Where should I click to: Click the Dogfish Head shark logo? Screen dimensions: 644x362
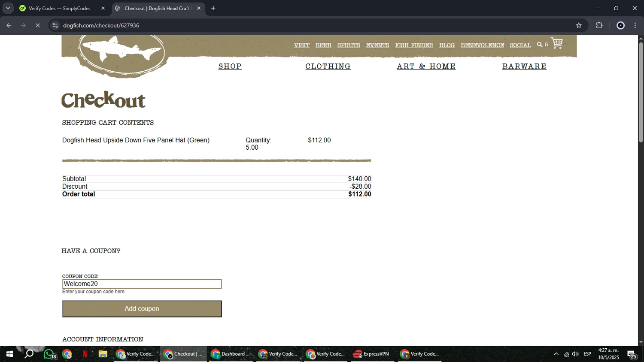[122, 55]
